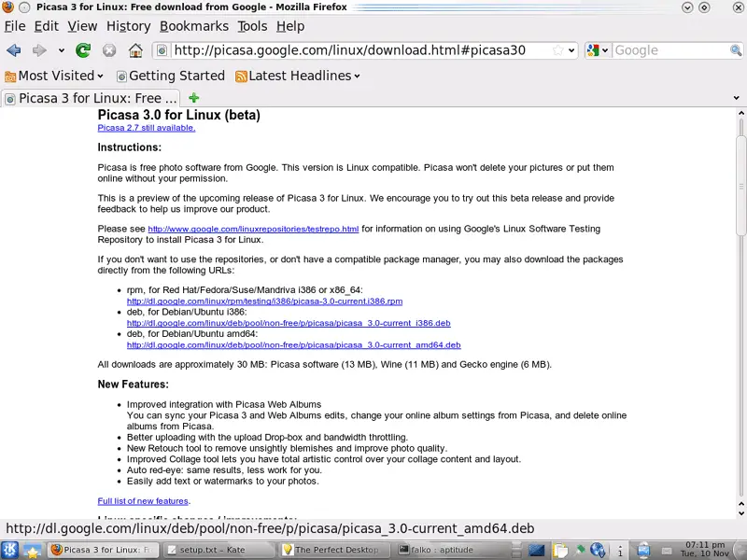Open the search engine selector dropdown
Viewport: 747px width, 560px height.
pos(598,50)
